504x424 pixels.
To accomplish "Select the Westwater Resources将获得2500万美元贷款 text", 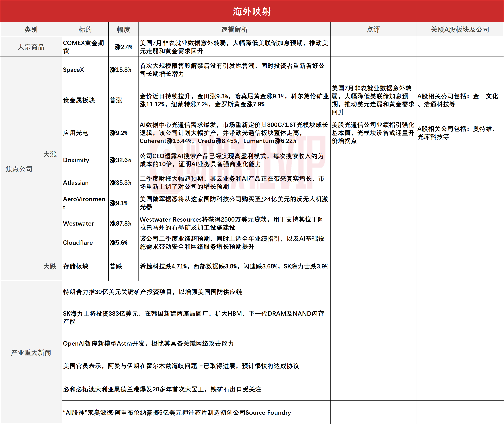I will (x=232, y=223).
